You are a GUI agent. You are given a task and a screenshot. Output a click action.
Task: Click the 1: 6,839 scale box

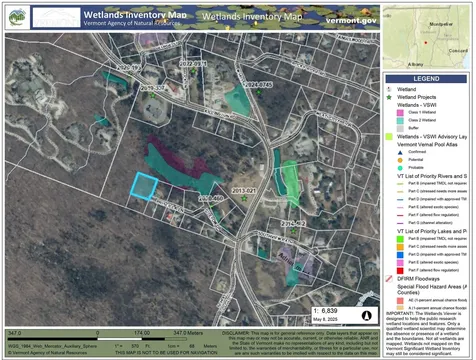click(345, 315)
